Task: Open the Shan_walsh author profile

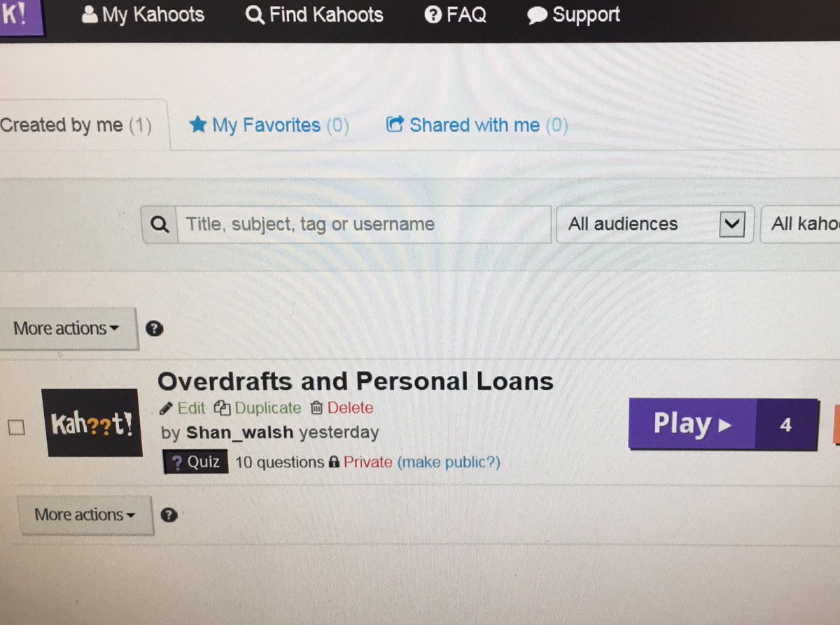Action: coord(240,433)
